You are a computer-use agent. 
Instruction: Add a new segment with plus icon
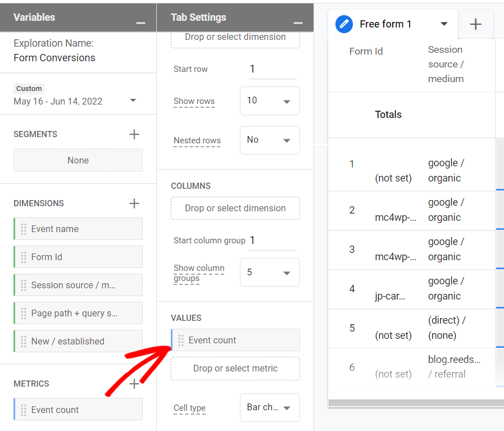[x=134, y=134]
